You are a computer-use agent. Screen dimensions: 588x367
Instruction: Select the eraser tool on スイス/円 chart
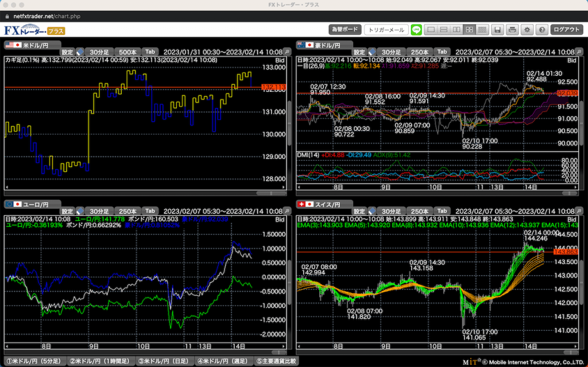(372, 211)
